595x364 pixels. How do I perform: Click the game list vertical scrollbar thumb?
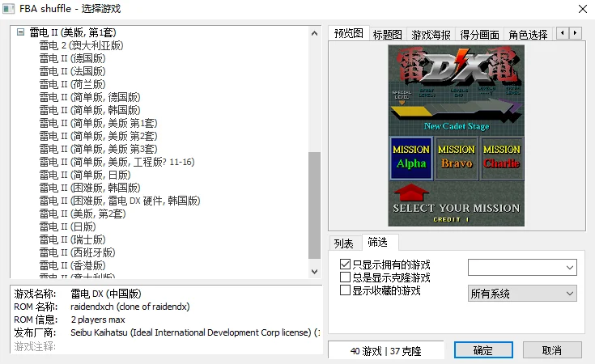314,205
